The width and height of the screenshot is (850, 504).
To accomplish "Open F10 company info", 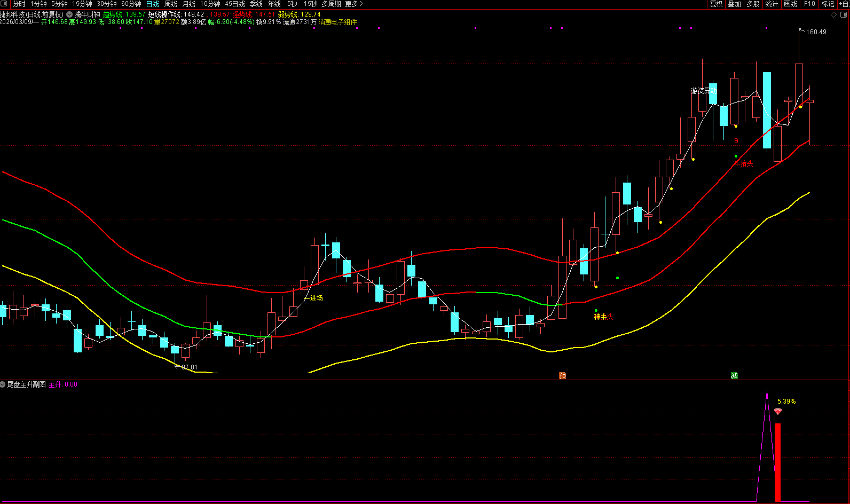I will [809, 4].
